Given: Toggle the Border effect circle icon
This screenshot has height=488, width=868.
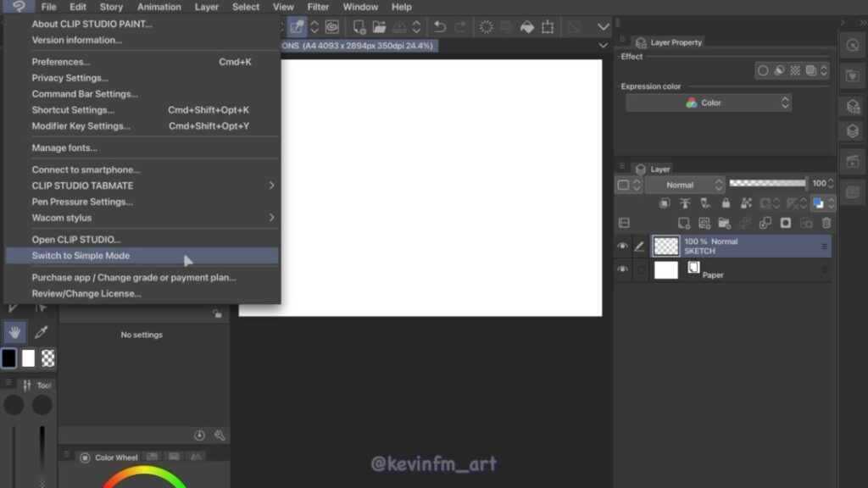Looking at the screenshot, I should [x=763, y=71].
